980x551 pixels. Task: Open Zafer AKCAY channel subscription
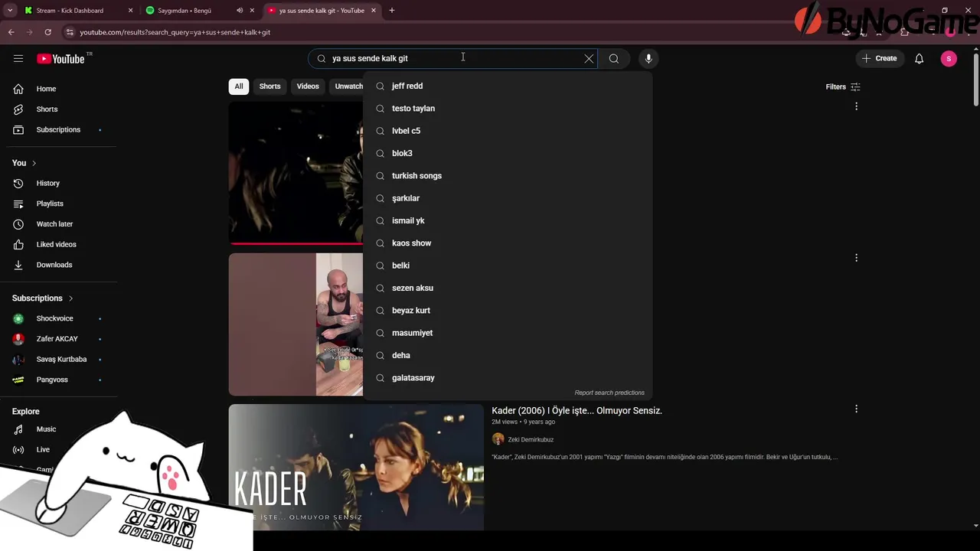(x=58, y=339)
